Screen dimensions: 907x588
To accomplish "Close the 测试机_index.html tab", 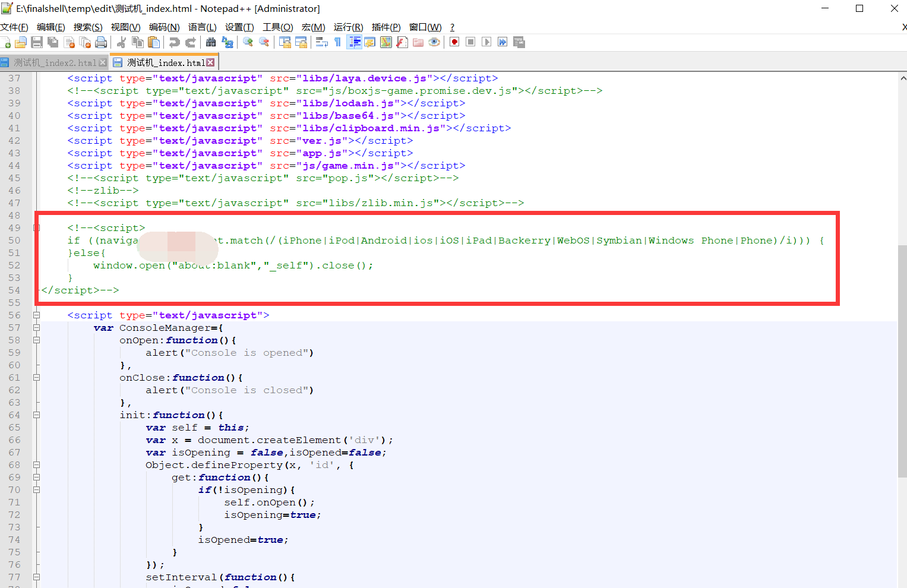I will pos(210,62).
